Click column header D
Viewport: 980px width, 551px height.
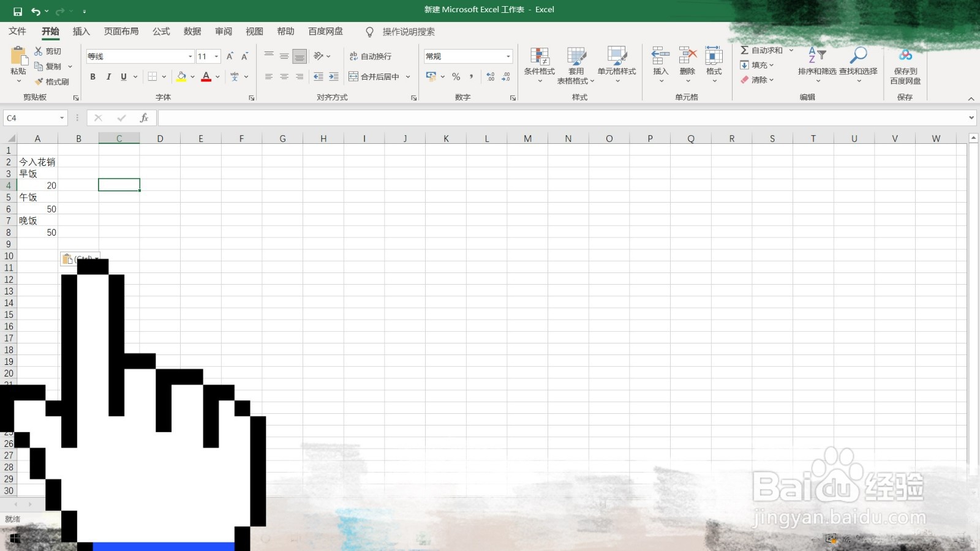pos(160,139)
